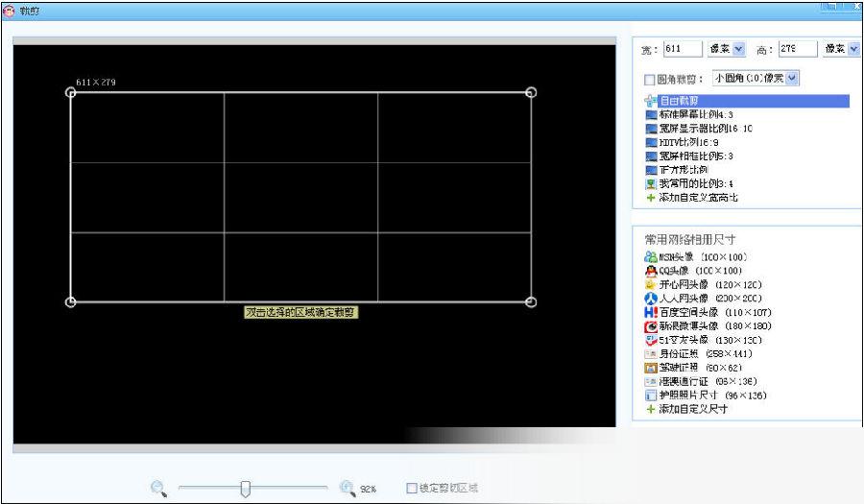This screenshot has height=504, width=864.
Task: Select the 正方形比例 square ratio icon
Action: click(651, 170)
